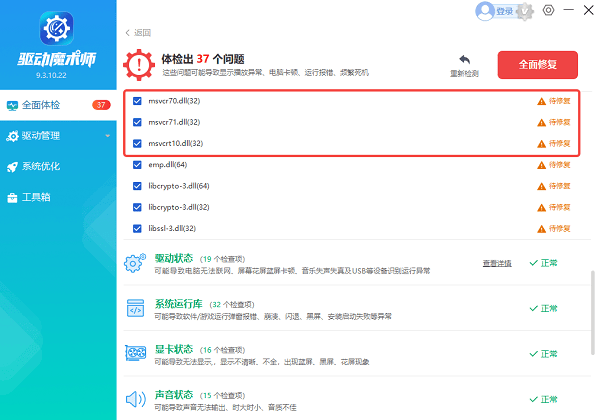Click the 驱动魔术师 app logo
This screenshot has height=420, width=600.
pos(57,28)
